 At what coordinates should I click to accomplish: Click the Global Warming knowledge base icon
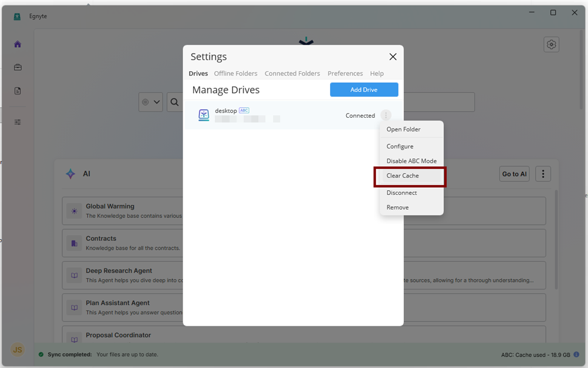(74, 211)
